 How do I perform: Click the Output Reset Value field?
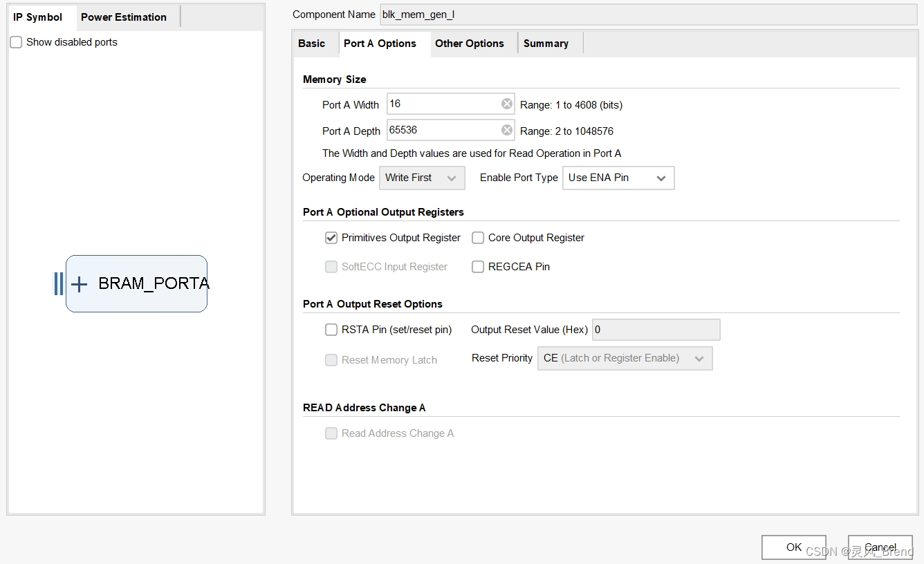coord(656,330)
